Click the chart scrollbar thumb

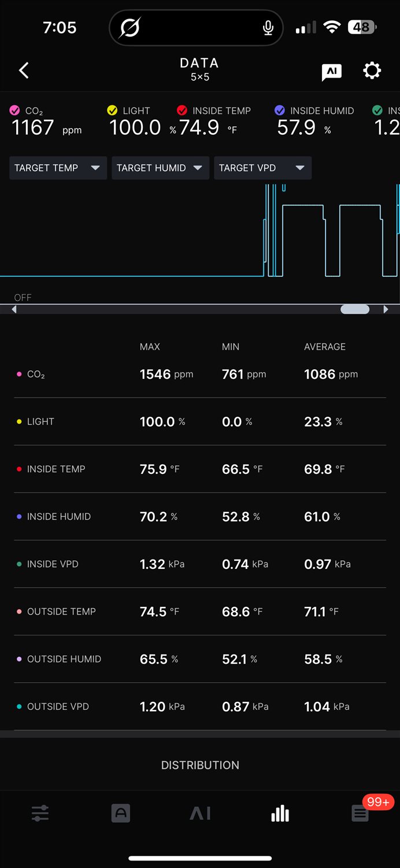point(355,310)
